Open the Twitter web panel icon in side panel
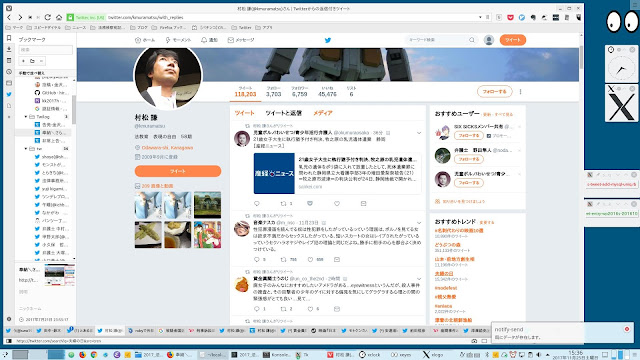Viewport: 640px width, 360px height. (9, 94)
